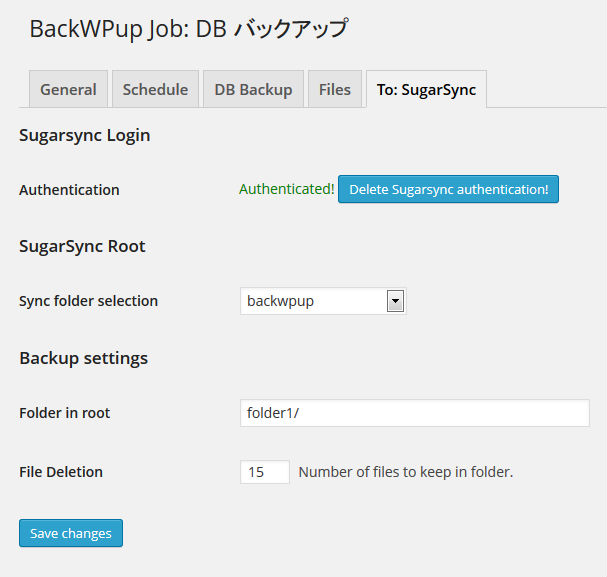Screen dimensions: 607x577
Task: Open the General tab
Action: point(68,89)
